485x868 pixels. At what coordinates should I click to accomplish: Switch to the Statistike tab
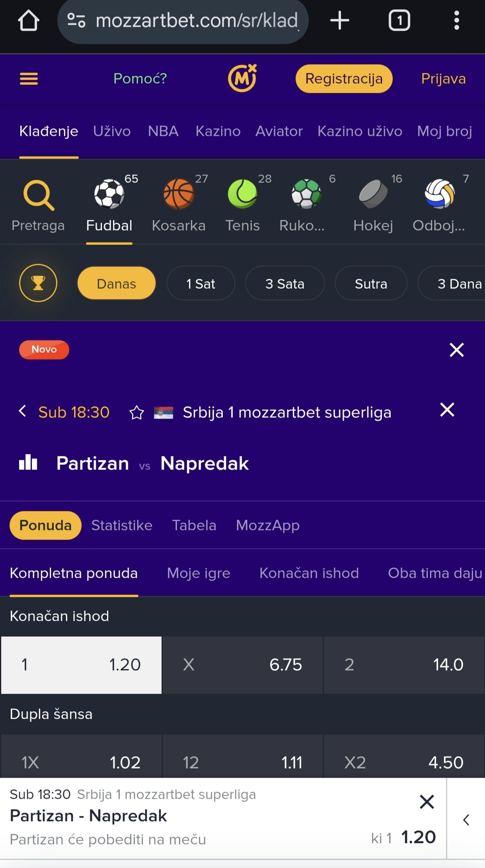coord(122,525)
